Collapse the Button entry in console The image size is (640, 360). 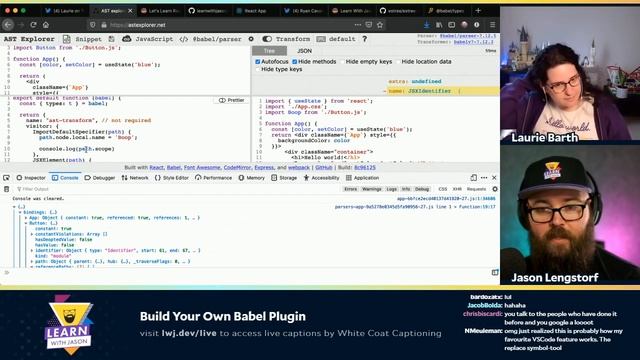(26, 223)
